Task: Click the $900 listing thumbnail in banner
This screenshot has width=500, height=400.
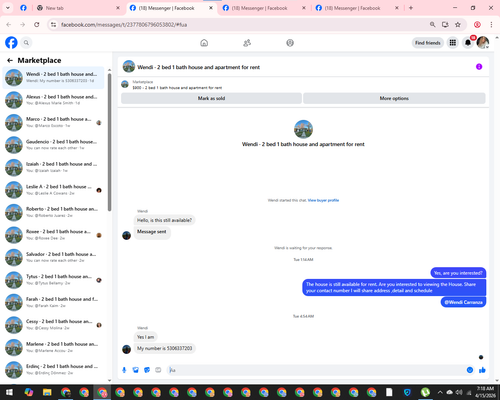Action: pyautogui.click(x=125, y=84)
